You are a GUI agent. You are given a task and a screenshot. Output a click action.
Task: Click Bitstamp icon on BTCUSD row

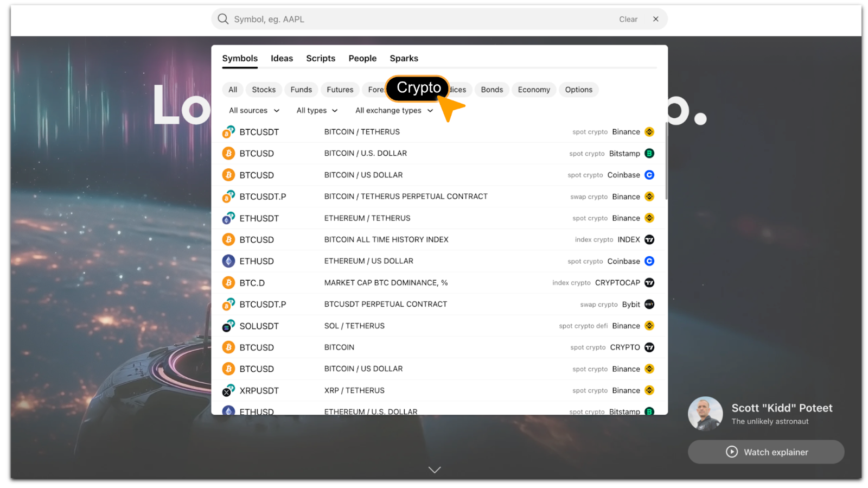(x=649, y=154)
